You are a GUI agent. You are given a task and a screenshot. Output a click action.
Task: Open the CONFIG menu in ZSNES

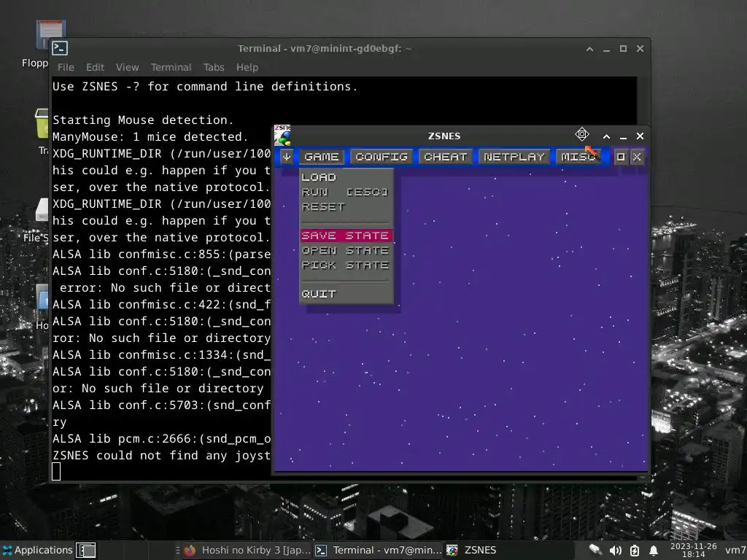point(381,157)
